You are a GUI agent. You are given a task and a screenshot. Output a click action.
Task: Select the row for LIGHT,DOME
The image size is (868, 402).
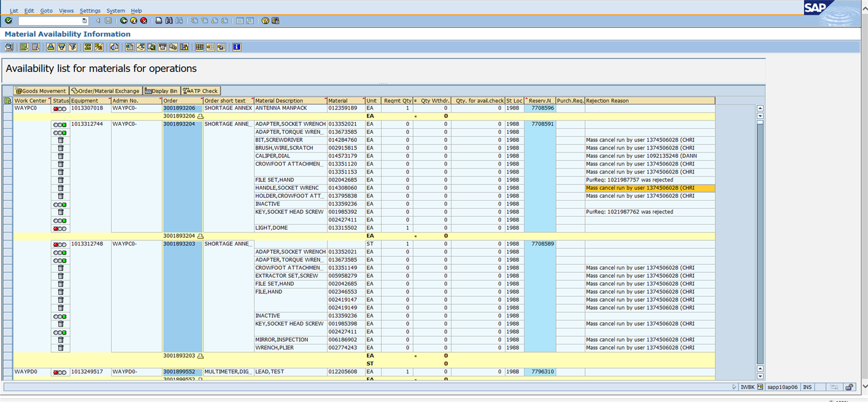point(8,228)
